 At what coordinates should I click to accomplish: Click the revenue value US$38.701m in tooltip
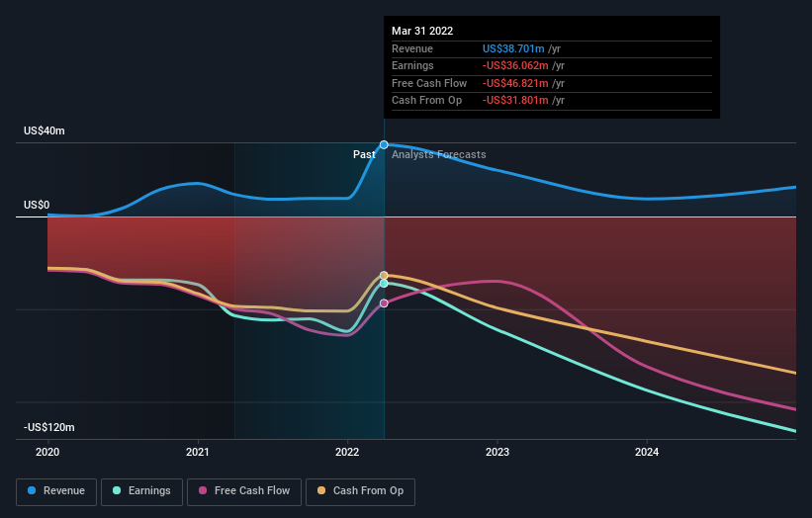513,48
